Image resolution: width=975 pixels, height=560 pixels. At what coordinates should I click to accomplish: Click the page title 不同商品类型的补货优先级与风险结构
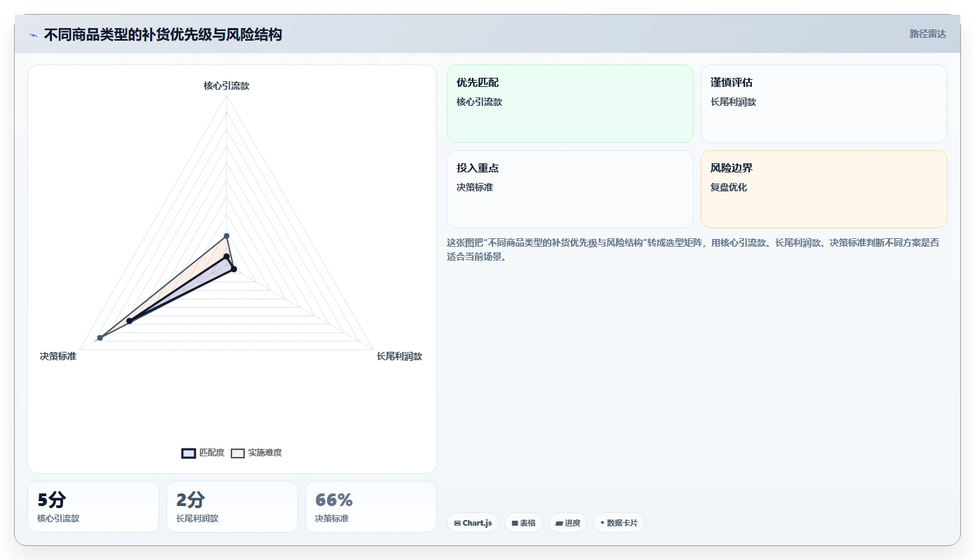point(163,34)
